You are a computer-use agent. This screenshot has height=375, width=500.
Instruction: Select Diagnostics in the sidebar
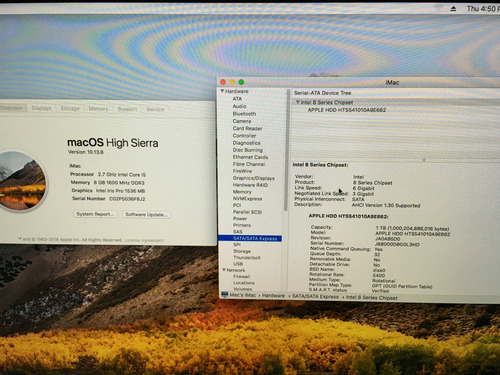[x=246, y=143]
